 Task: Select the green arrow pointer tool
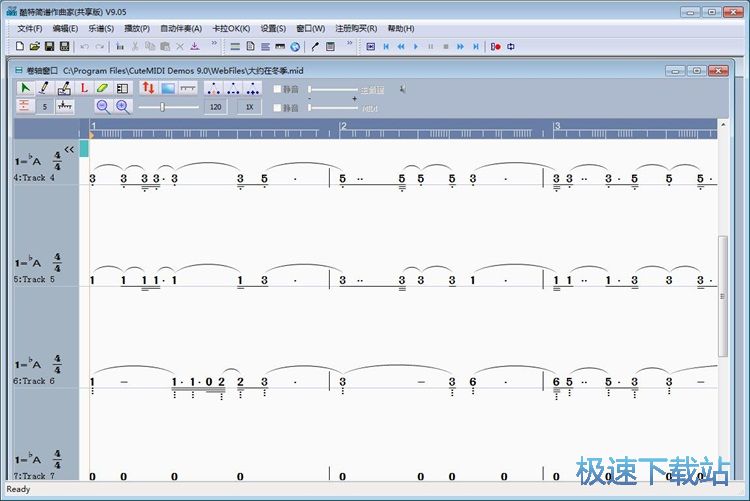tap(25, 88)
